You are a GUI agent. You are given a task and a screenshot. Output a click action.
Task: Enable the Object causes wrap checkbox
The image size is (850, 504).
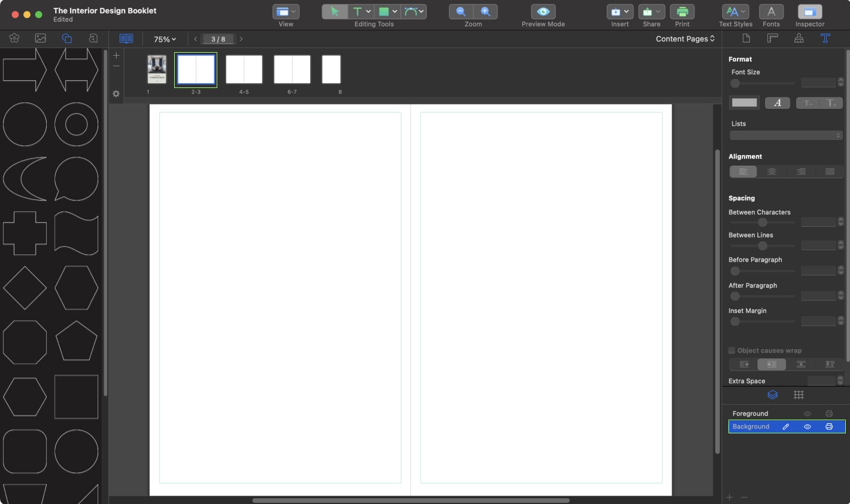click(731, 350)
